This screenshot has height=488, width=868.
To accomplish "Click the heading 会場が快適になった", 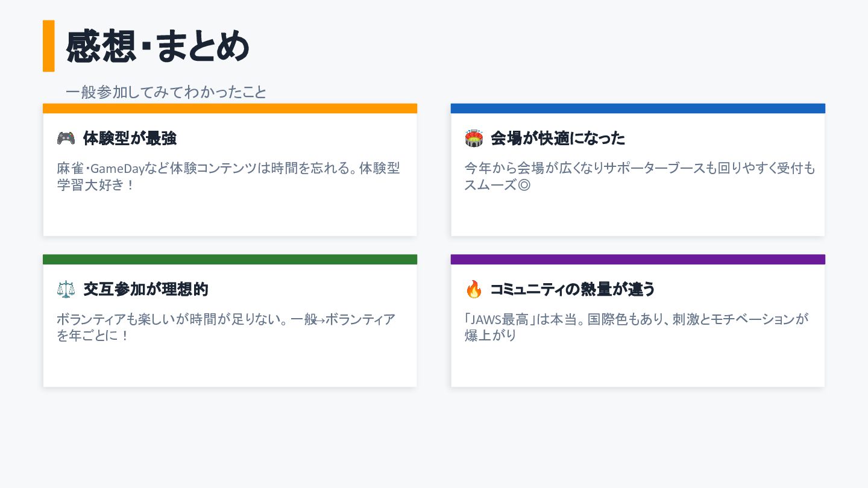I will pyautogui.click(x=558, y=139).
